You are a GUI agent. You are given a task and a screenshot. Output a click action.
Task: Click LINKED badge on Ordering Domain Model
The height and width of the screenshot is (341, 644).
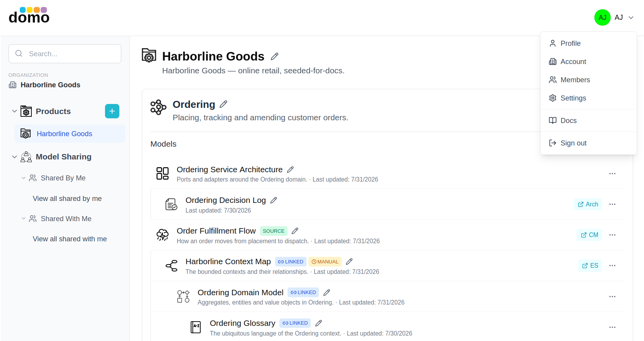click(303, 293)
